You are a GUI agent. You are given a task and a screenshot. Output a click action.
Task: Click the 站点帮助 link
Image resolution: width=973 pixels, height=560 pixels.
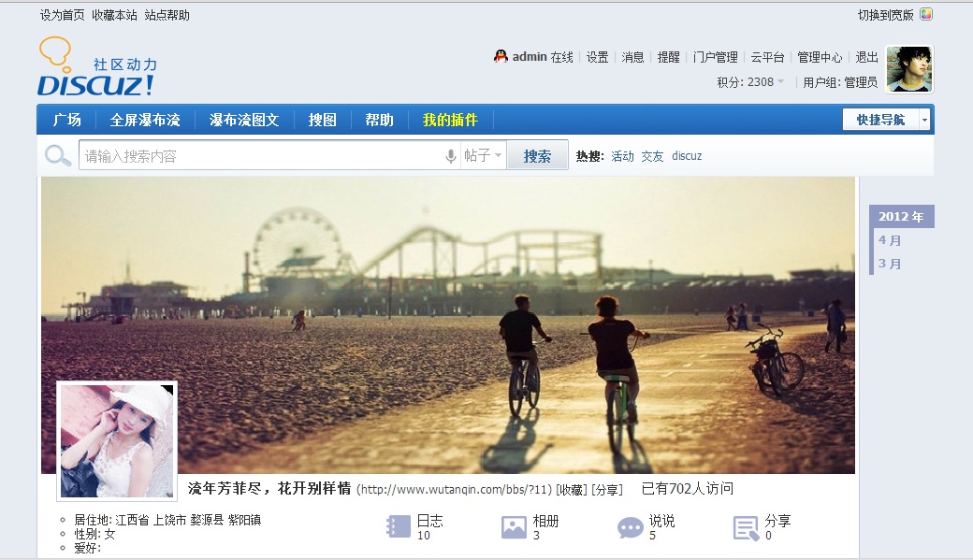(x=167, y=15)
